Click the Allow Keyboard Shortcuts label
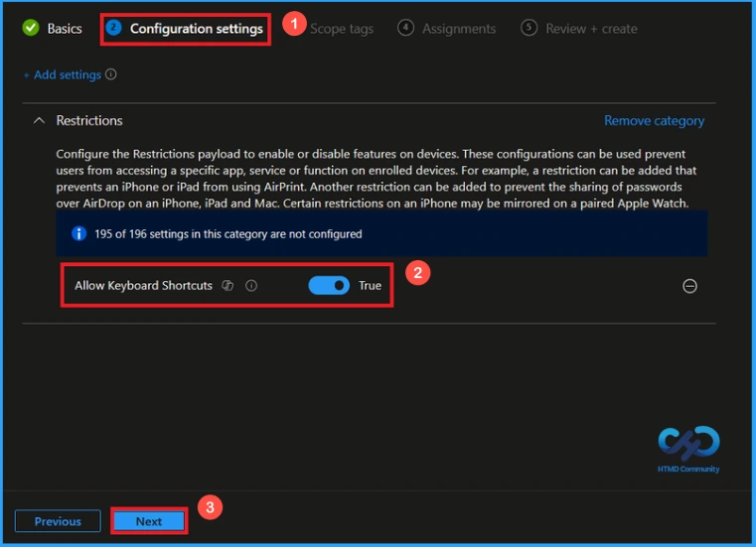This screenshot has width=756, height=547. [143, 285]
